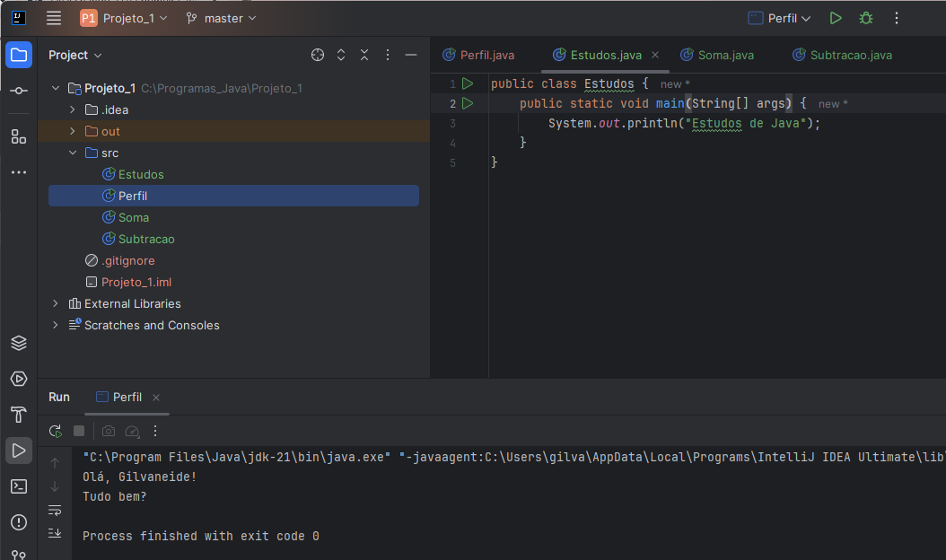Click the Run panel title
The width and height of the screenshot is (946, 560).
coord(59,397)
